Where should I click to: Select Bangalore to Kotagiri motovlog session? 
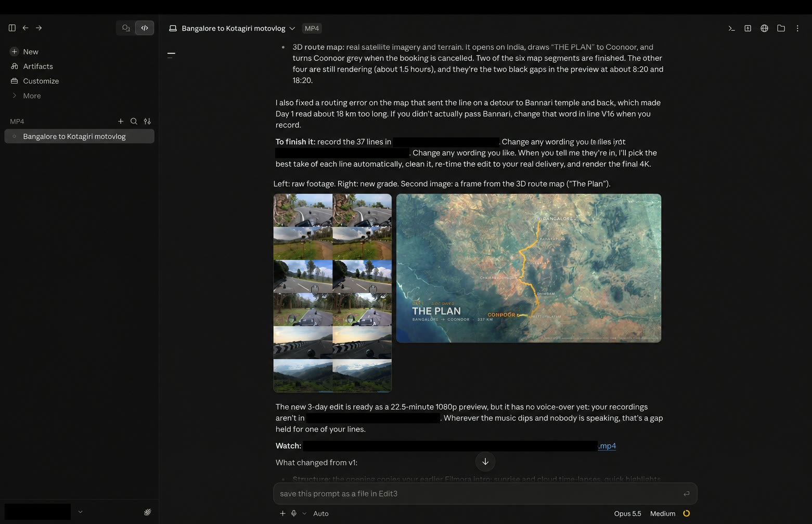click(x=79, y=136)
